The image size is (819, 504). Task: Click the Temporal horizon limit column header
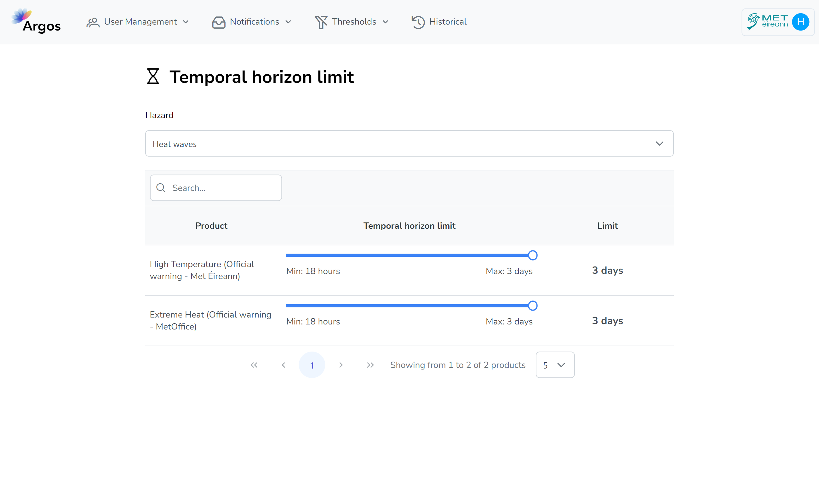[409, 226]
